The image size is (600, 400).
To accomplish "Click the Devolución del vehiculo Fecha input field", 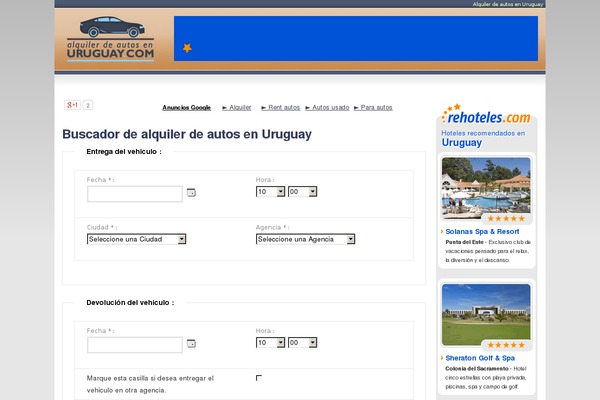I will click(x=135, y=345).
